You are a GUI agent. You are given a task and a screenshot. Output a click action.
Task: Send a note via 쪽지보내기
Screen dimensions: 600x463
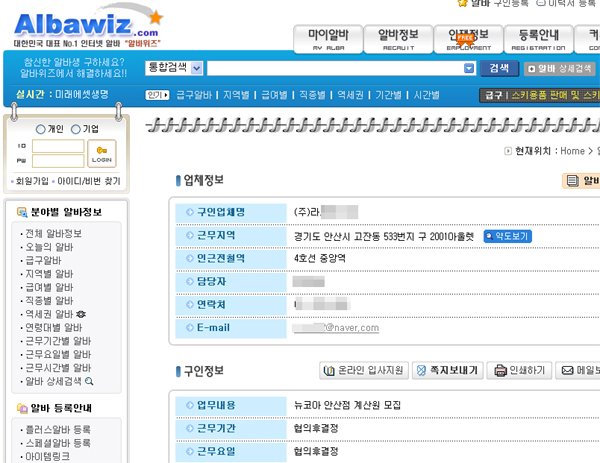tap(447, 370)
